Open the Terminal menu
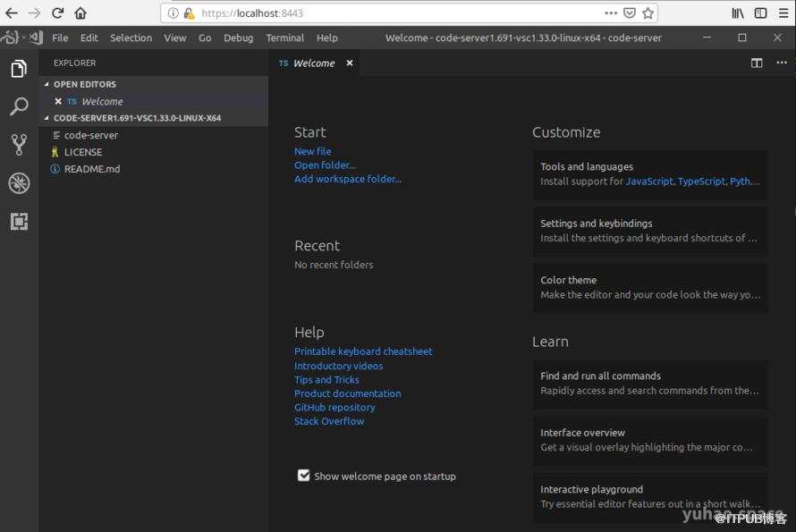 284,38
